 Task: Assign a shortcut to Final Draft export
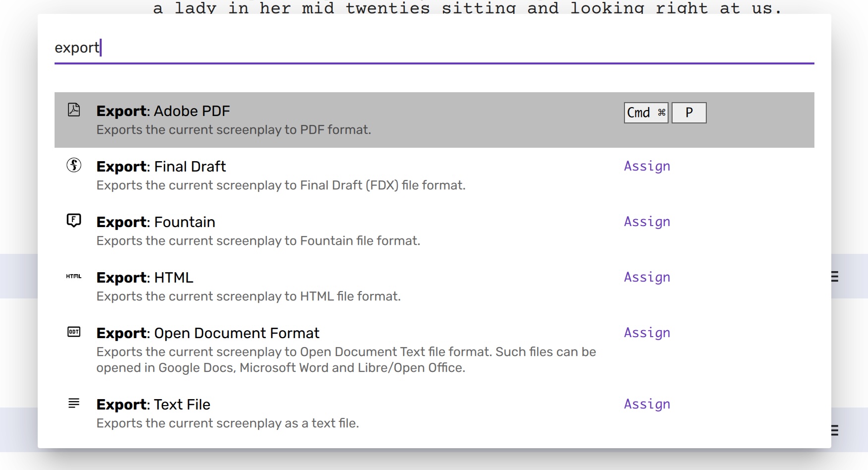(647, 166)
